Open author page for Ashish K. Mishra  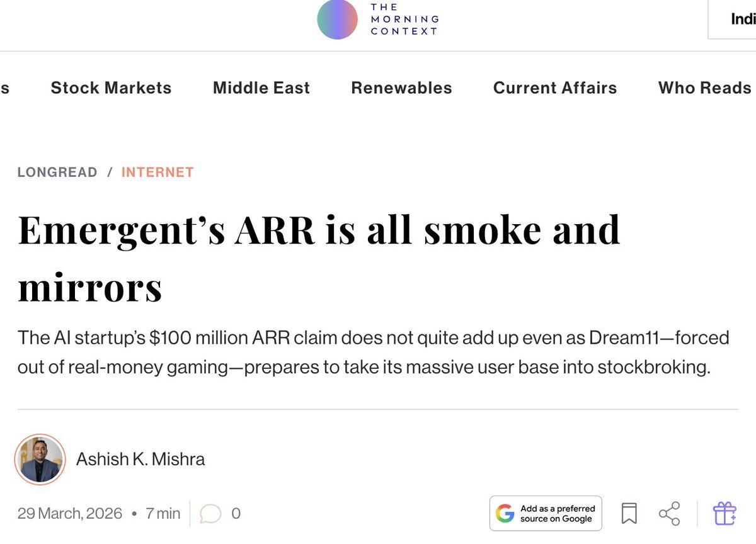point(140,459)
